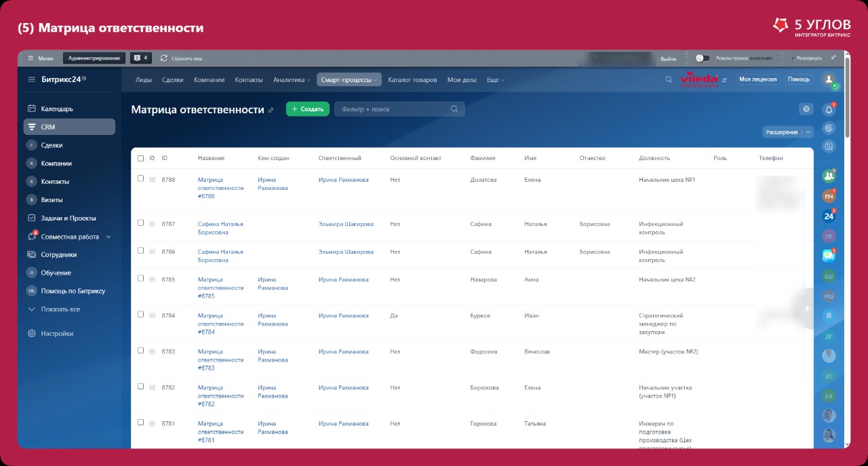Open the Лиды tab
The width and height of the screenshot is (868, 466).
click(x=144, y=80)
